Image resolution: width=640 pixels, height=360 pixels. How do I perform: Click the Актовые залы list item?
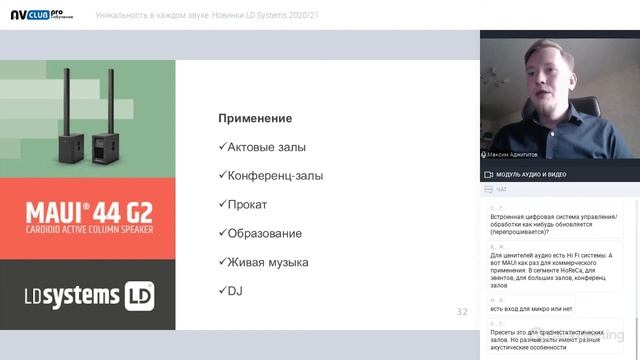coord(262,147)
